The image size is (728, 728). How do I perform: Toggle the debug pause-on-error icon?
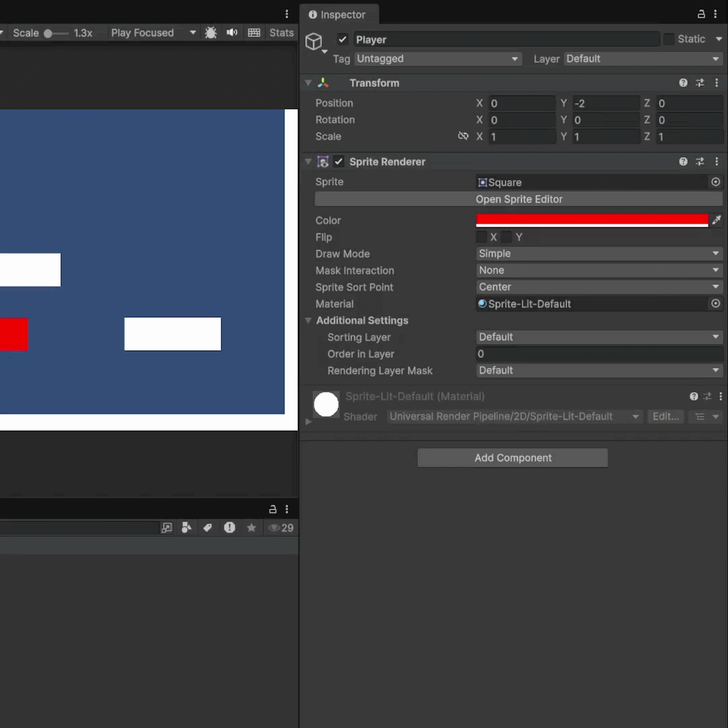coord(211,32)
